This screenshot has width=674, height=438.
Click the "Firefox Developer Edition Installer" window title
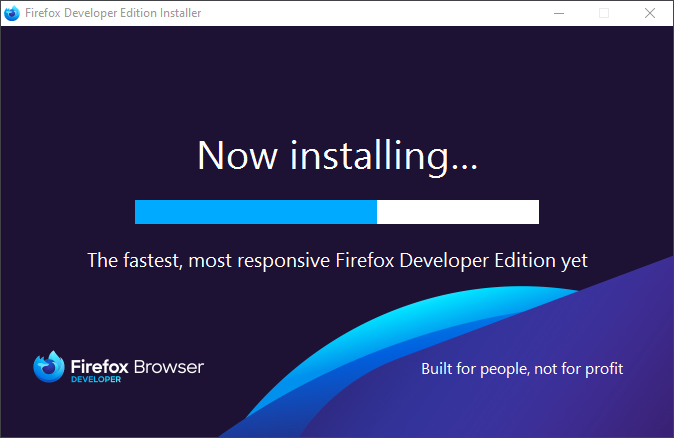(112, 13)
